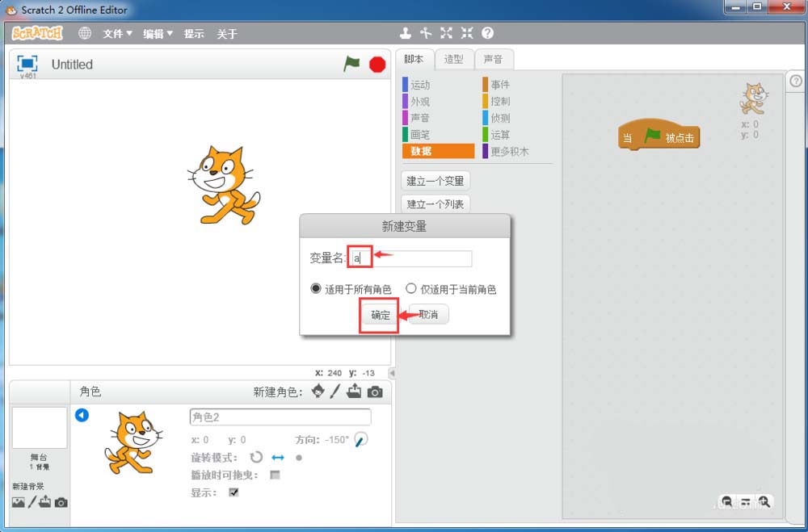Click the sprite name field 角色2

click(280, 417)
